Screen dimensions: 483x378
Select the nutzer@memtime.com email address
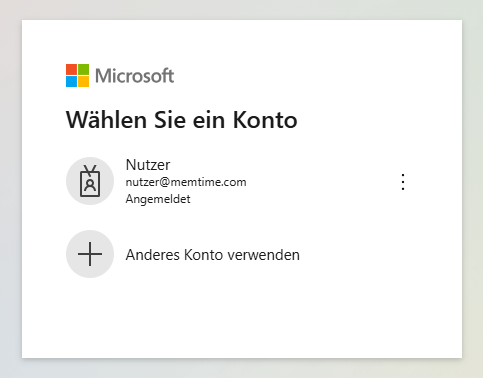pos(186,182)
